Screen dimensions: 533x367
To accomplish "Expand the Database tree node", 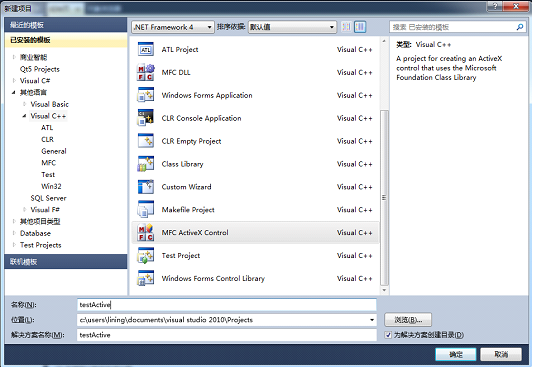I will (14, 233).
